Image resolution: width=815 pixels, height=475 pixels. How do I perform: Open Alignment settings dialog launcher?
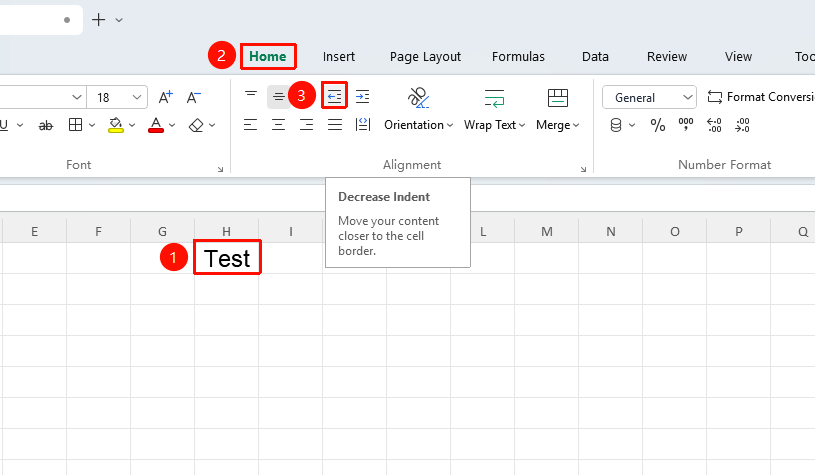583,169
